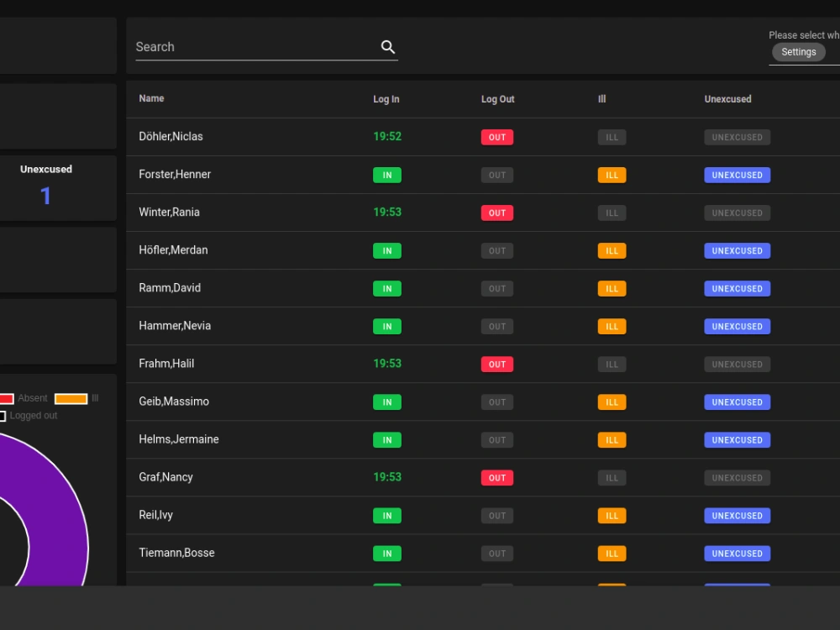Screen dimensions: 840x630
Task: Open the Settings dialog
Action: click(797, 51)
